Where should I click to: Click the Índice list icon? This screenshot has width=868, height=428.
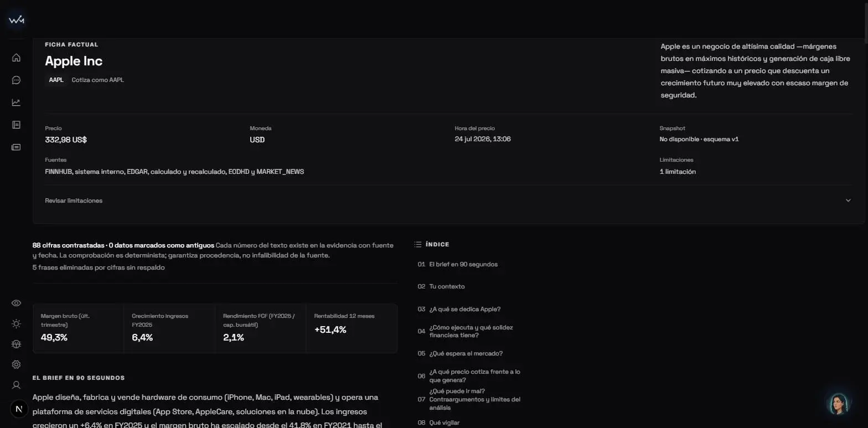click(x=418, y=244)
